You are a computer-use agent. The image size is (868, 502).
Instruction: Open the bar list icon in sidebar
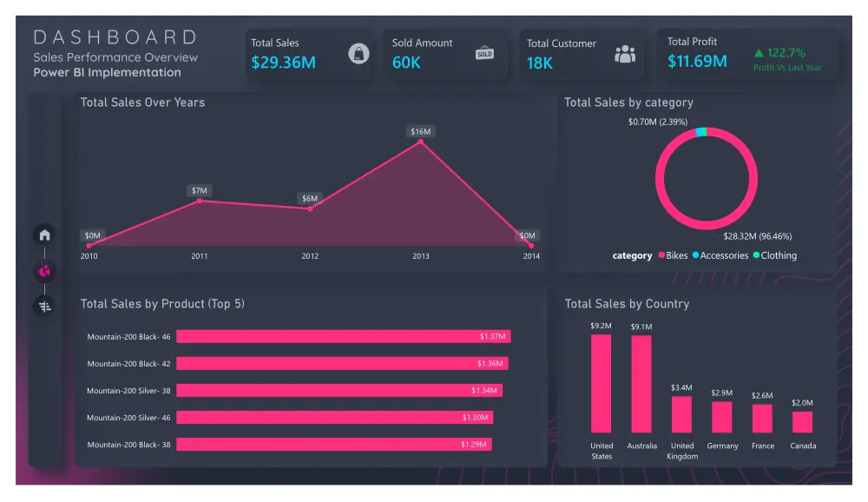[x=44, y=307]
